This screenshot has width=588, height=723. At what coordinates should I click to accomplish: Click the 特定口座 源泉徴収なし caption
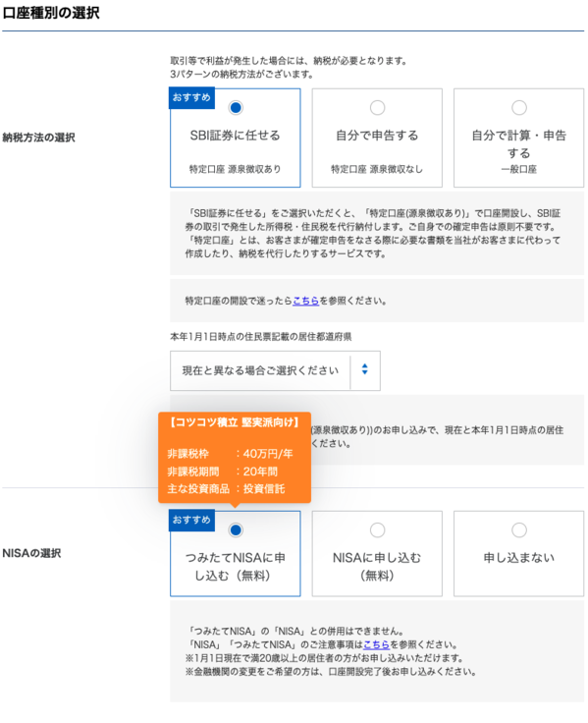click(377, 169)
